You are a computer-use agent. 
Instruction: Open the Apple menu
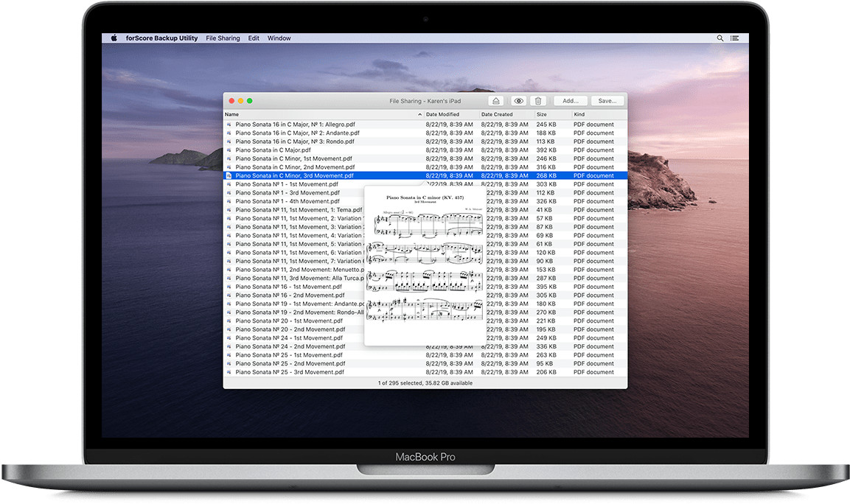[114, 38]
